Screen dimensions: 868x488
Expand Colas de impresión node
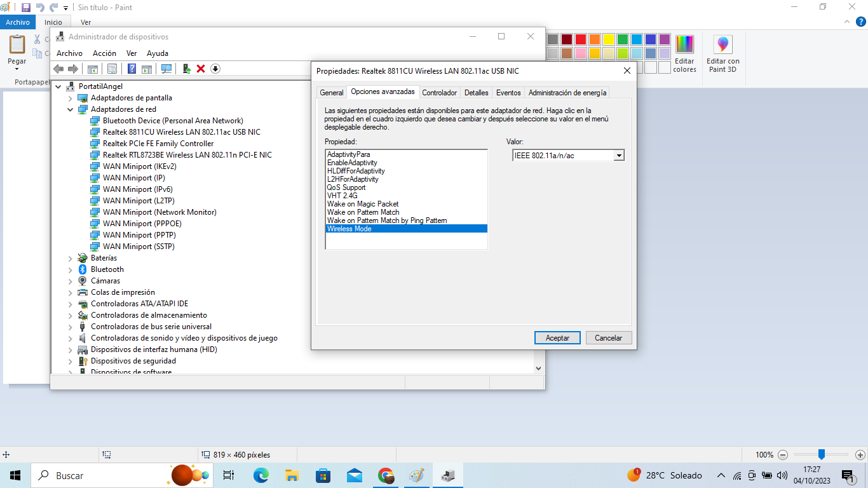pos(71,292)
